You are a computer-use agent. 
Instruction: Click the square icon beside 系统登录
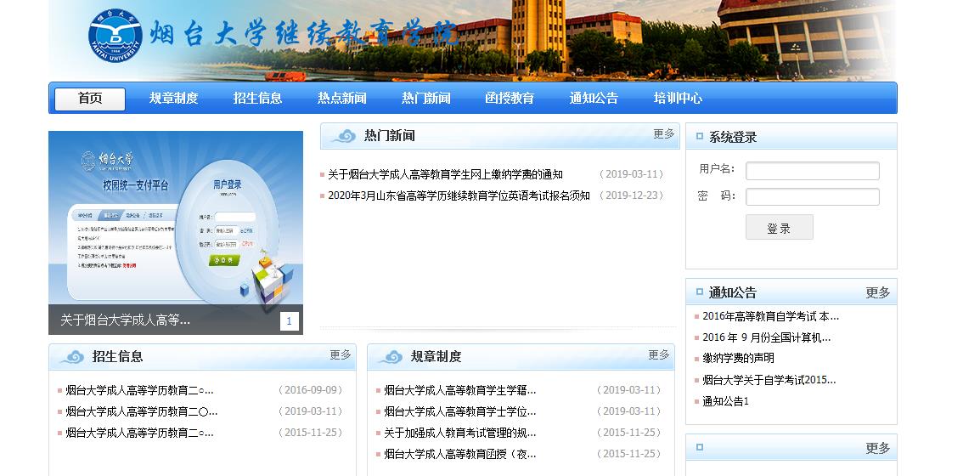click(699, 137)
